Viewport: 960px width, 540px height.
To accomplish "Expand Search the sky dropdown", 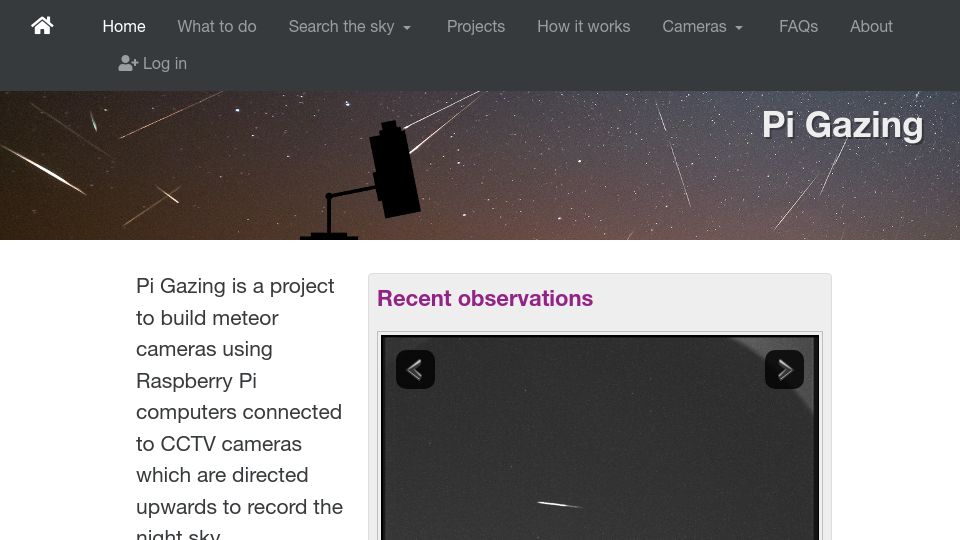I will (x=350, y=26).
